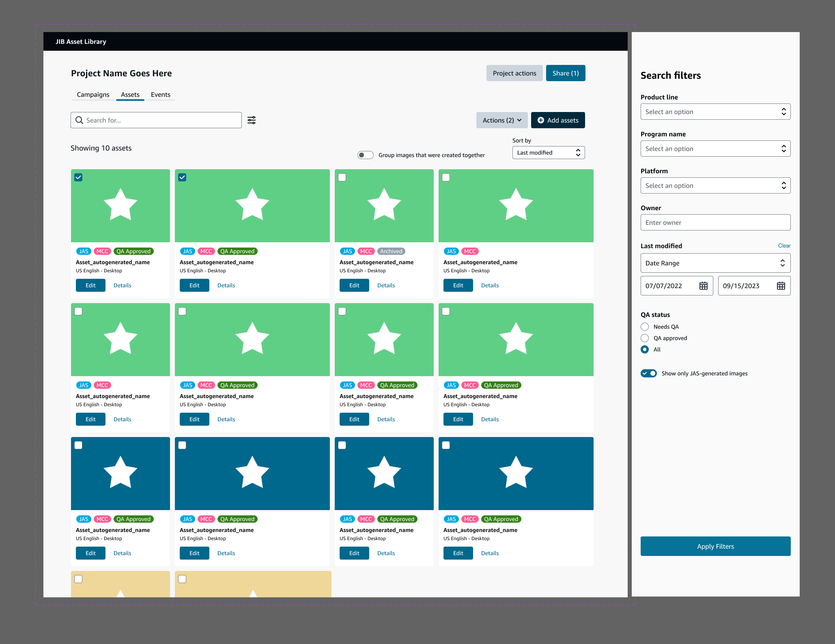Open the search filters slider icon

pos(252,120)
